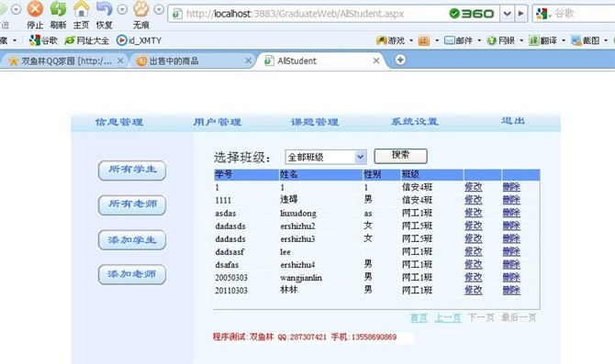Click the orange toolbar icon beside 游戏
615x364 pixels.
(424, 40)
